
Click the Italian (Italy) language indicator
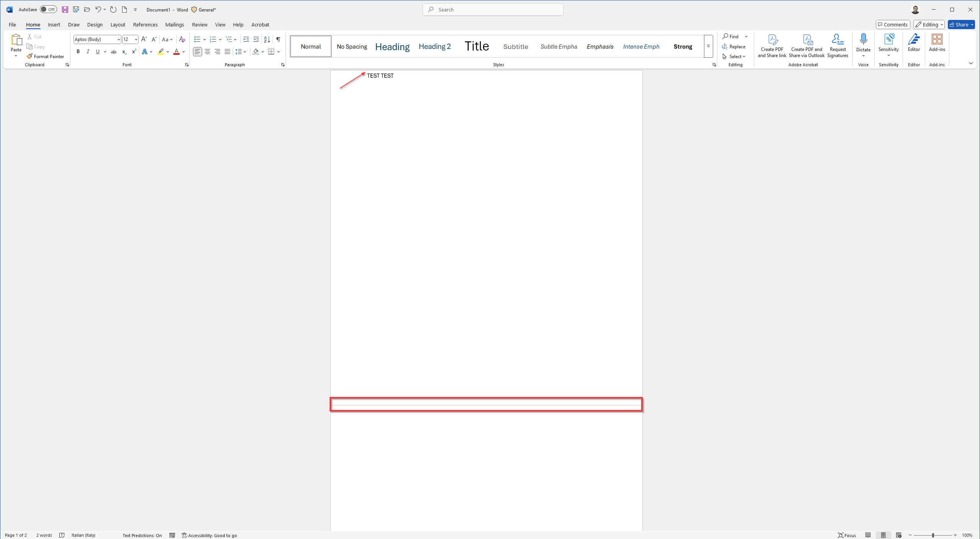tap(83, 535)
